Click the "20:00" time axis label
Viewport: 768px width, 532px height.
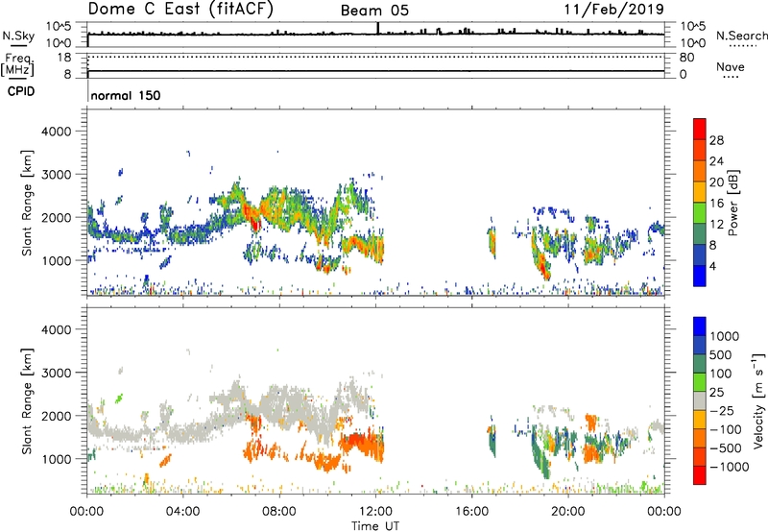tap(568, 512)
